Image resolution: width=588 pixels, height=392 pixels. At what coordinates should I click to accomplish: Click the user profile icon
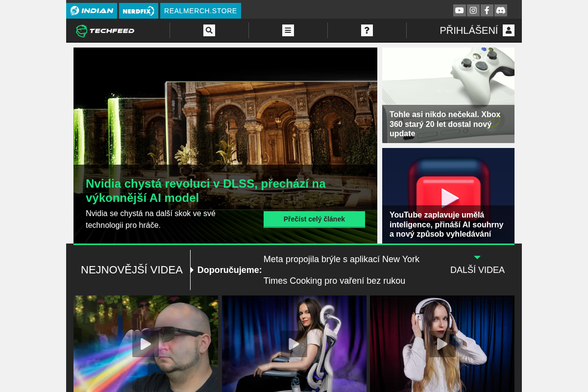(x=509, y=30)
